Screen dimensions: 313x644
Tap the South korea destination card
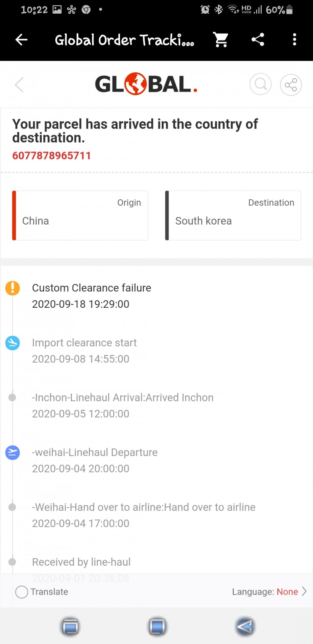click(x=233, y=215)
